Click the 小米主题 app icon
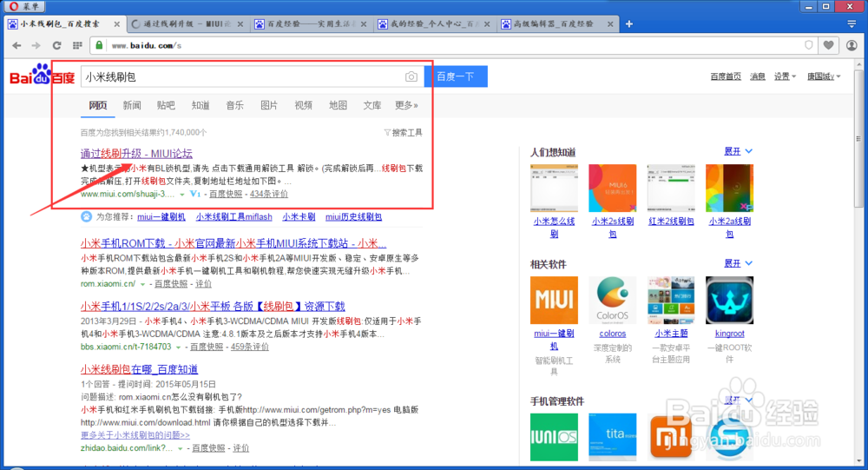The height and width of the screenshot is (470, 868). click(x=671, y=300)
